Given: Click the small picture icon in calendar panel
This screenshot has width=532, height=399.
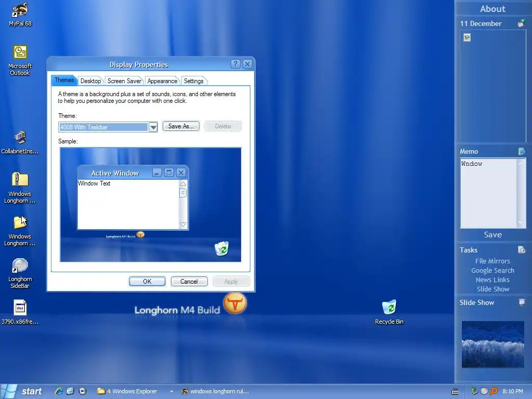Looking at the screenshot, I should pos(467,37).
